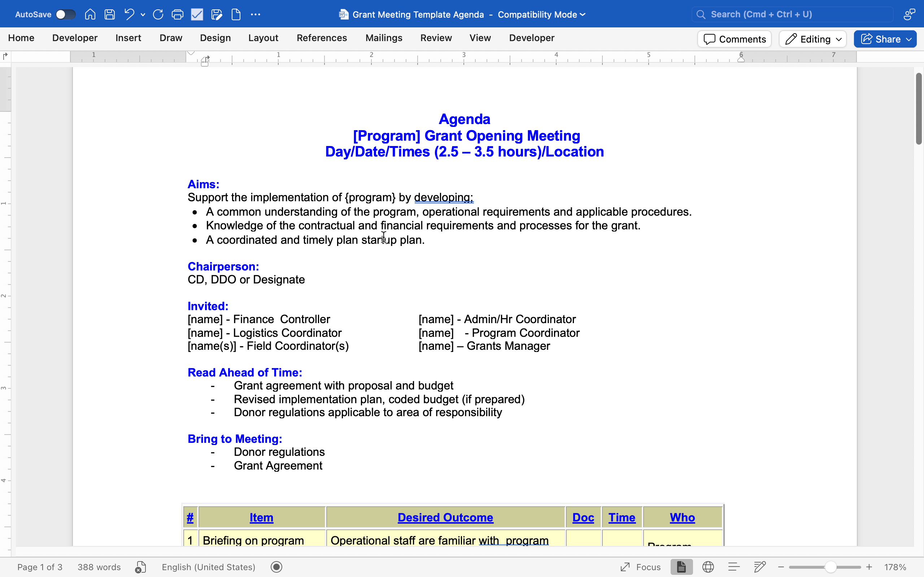This screenshot has height=577, width=924.
Task: Click the Home icon in title bar
Action: (90, 14)
